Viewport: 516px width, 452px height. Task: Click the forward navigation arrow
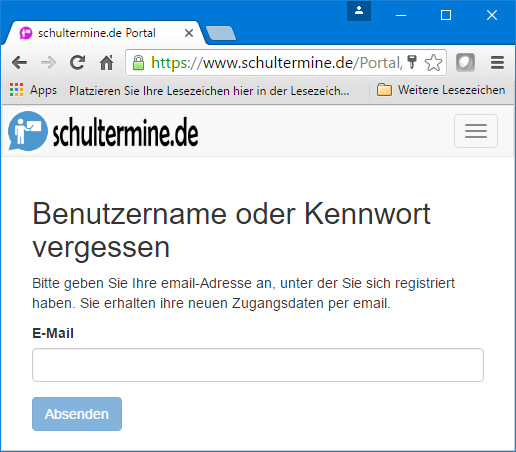click(x=49, y=62)
